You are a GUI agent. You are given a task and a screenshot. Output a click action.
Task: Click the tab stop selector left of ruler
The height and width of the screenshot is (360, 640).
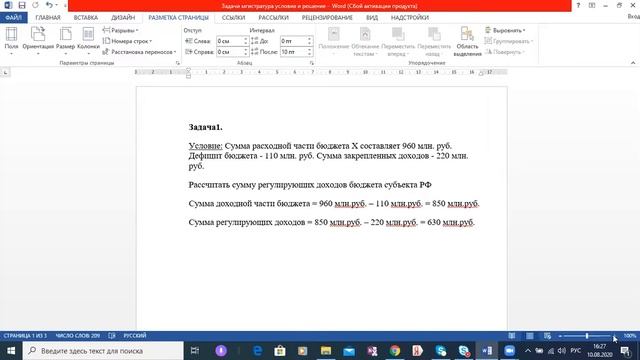tap(5, 72)
